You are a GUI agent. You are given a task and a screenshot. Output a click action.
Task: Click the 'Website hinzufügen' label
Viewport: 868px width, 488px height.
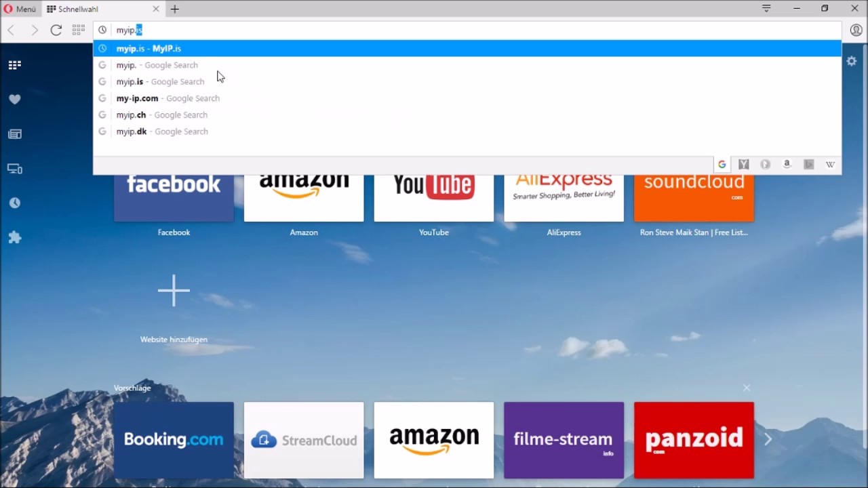click(174, 340)
